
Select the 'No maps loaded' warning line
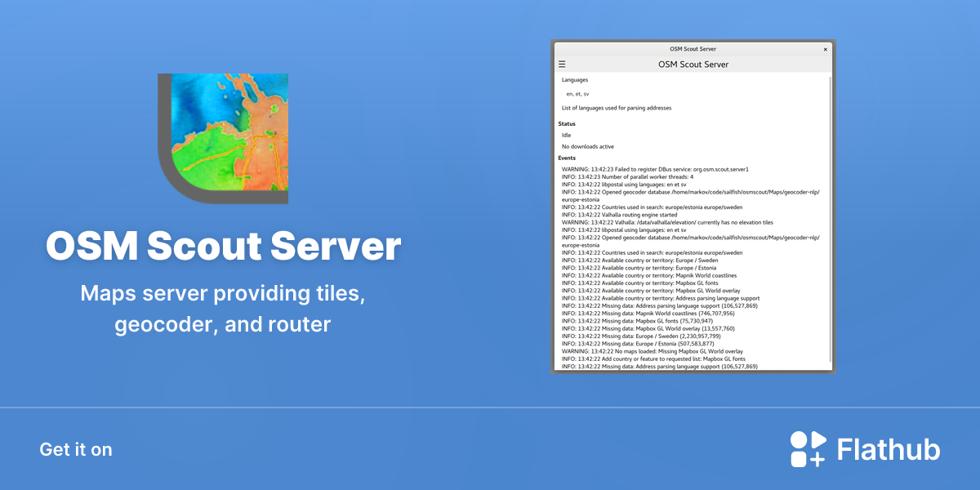[653, 351]
